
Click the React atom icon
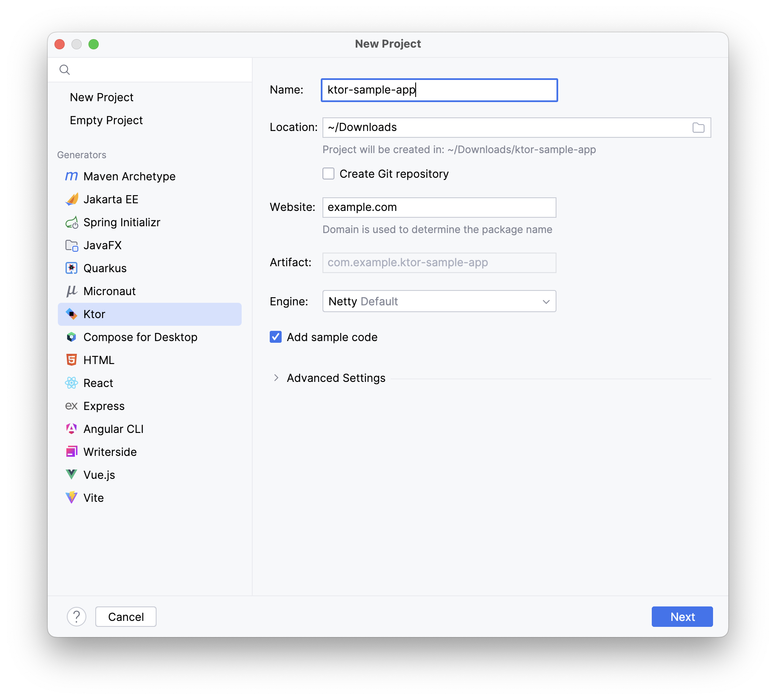point(71,383)
